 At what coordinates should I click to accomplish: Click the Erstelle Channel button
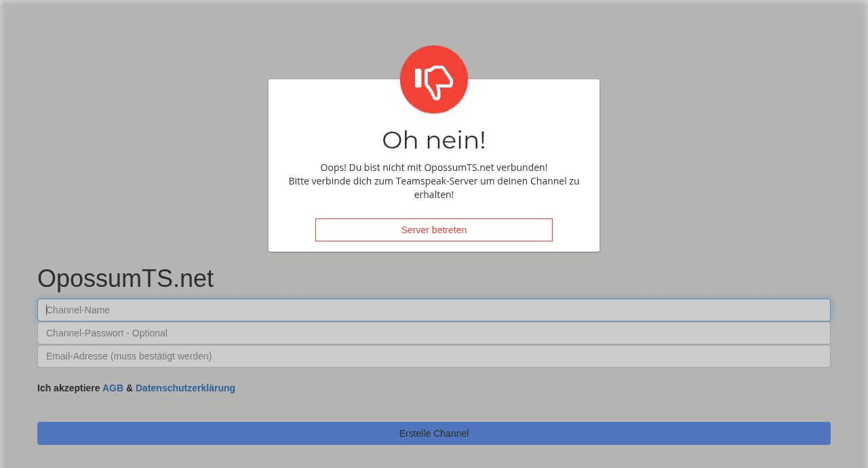point(434,433)
